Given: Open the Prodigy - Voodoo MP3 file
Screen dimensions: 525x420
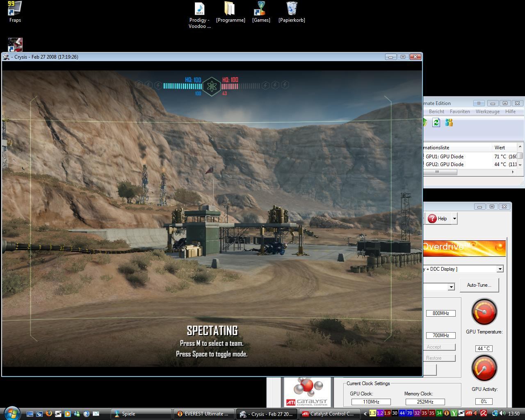Looking at the screenshot, I should point(200,15).
